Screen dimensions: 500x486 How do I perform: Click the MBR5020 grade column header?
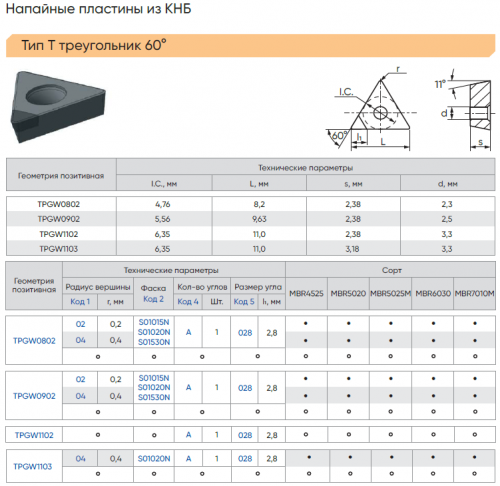[x=348, y=294]
